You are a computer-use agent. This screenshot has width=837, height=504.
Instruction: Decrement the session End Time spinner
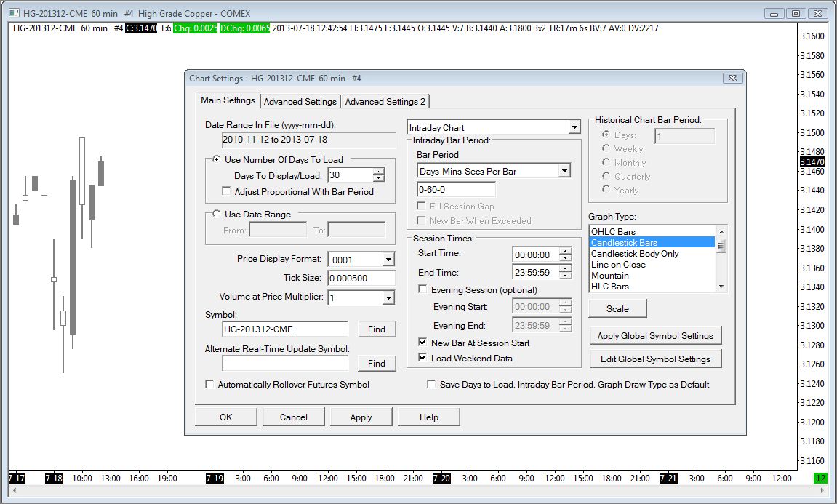[x=565, y=276]
